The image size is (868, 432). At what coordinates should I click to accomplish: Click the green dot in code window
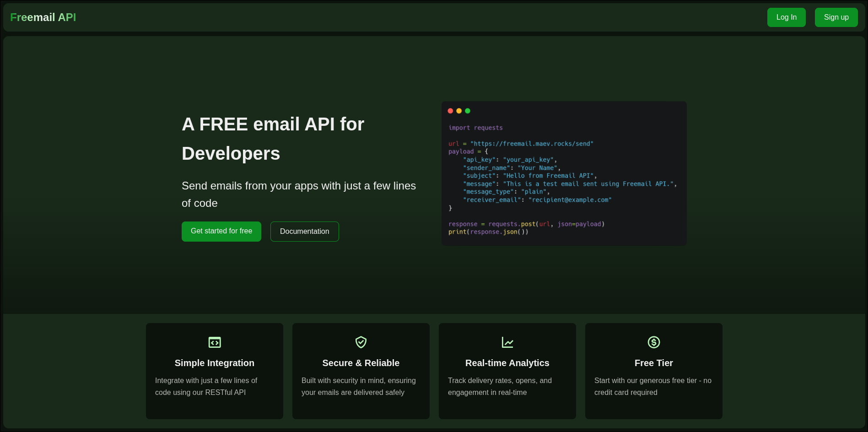tap(468, 111)
